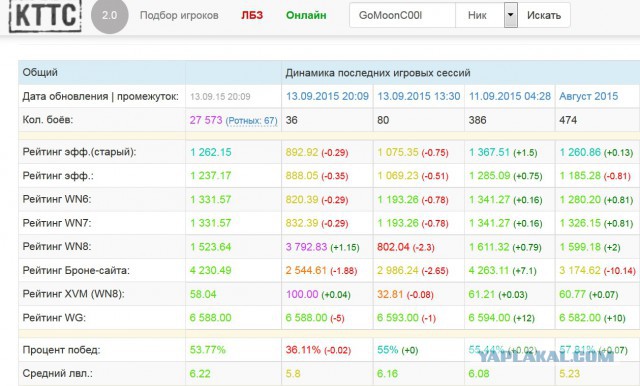Select WG rating value 6 594.00
This screenshot has height=386, width=640.
click(x=489, y=318)
